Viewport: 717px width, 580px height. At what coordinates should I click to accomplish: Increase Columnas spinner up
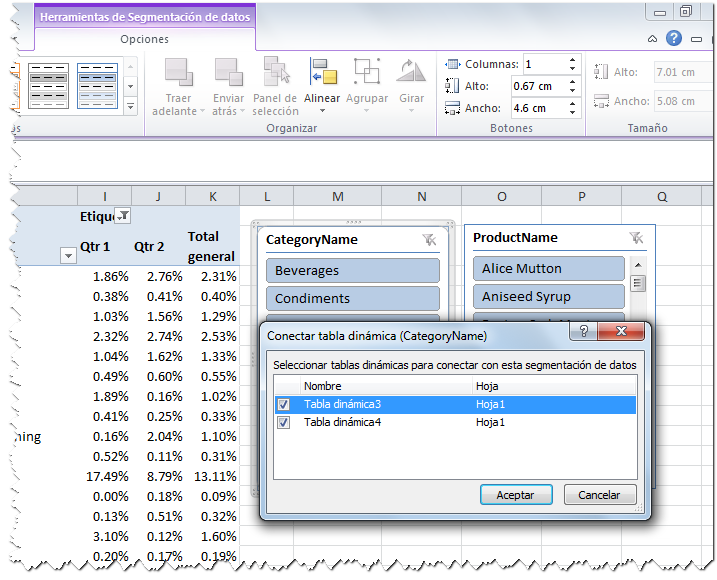(573, 60)
